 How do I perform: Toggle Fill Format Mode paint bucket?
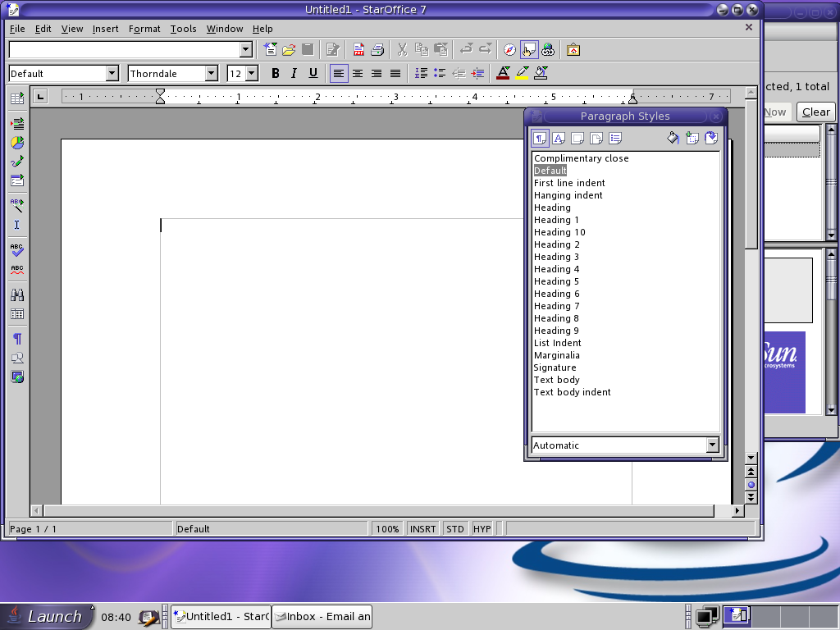[673, 138]
